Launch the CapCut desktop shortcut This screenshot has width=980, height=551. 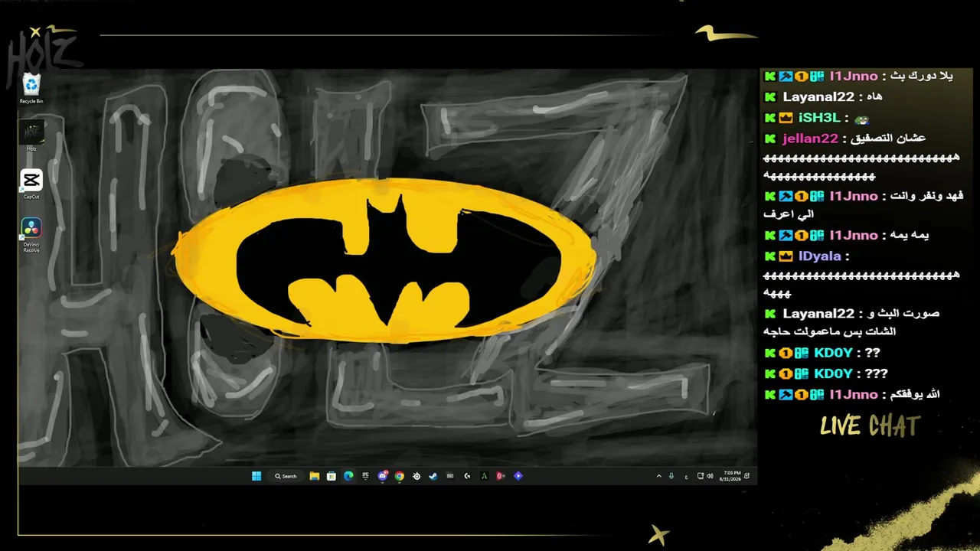[x=31, y=184]
